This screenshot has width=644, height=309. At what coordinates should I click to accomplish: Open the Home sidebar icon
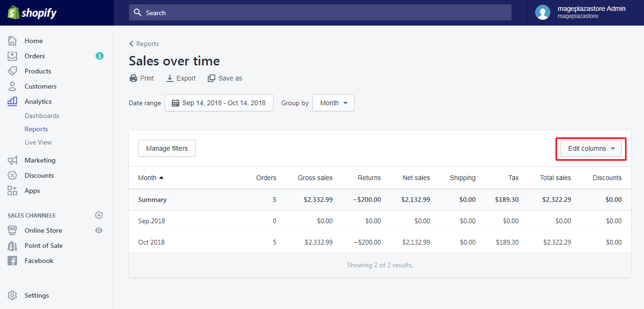click(x=12, y=41)
